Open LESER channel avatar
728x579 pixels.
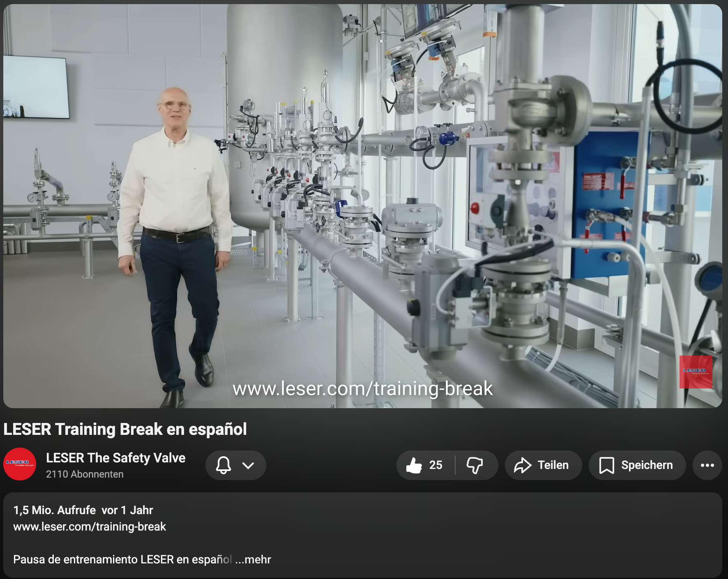(x=20, y=464)
